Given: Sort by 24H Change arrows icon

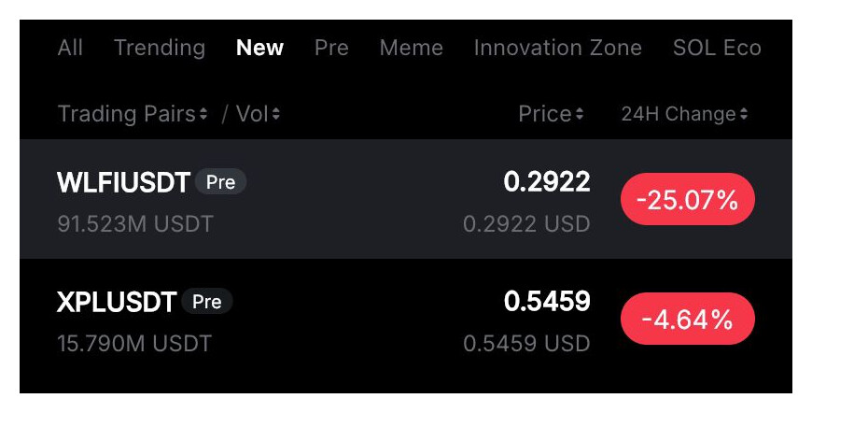Looking at the screenshot, I should (744, 115).
